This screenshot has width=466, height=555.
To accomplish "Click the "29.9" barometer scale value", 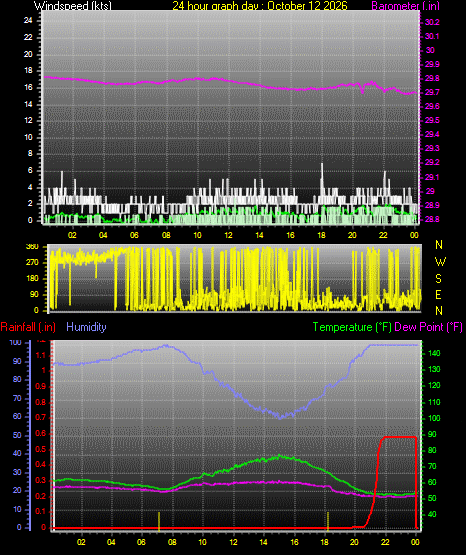I will [x=432, y=64].
